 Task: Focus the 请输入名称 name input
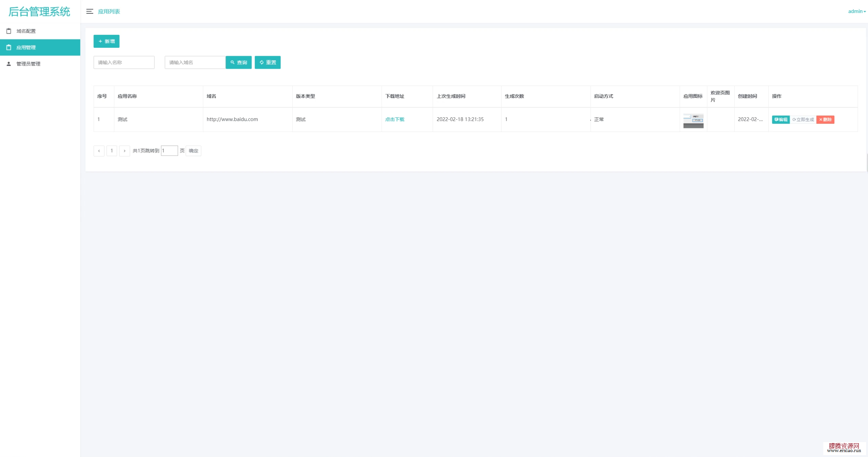coord(124,62)
